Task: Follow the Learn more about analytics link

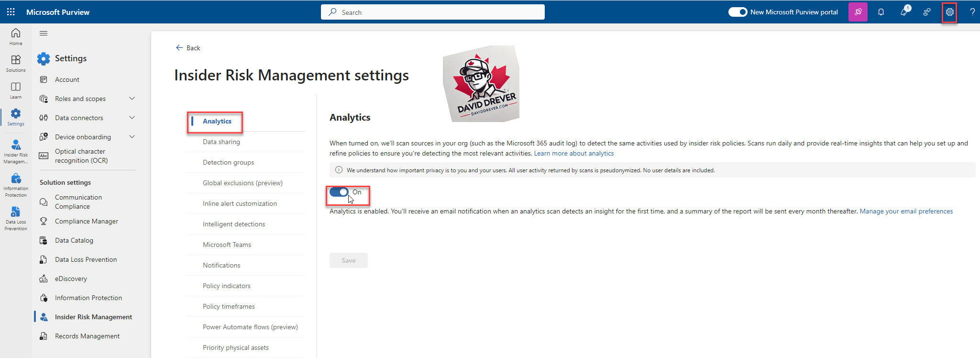Action: pos(574,153)
